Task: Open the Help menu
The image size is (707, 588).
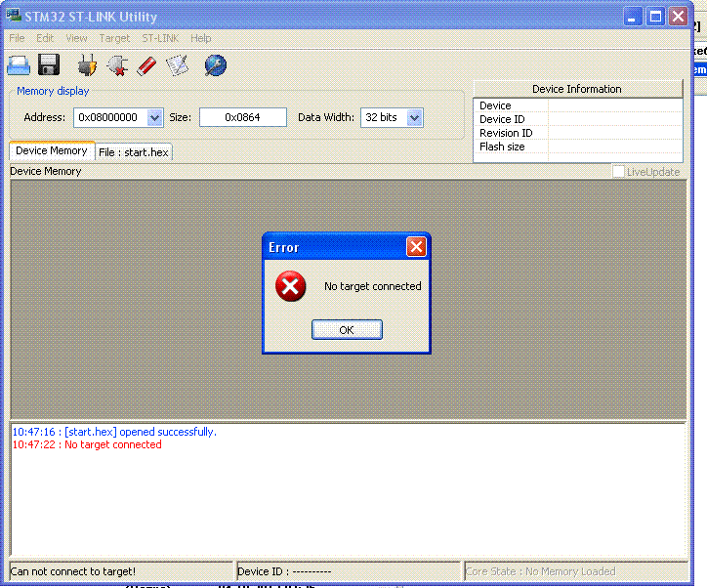Action: [x=200, y=38]
